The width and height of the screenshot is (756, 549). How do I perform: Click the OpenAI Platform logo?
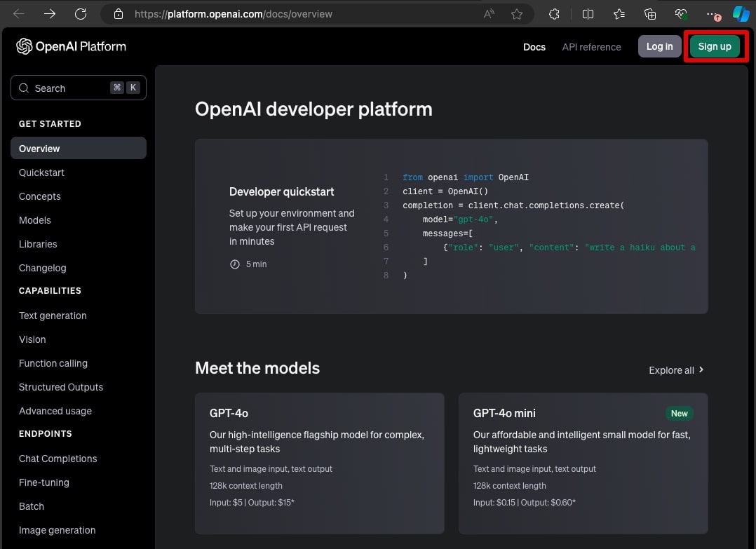pyautogui.click(x=72, y=46)
